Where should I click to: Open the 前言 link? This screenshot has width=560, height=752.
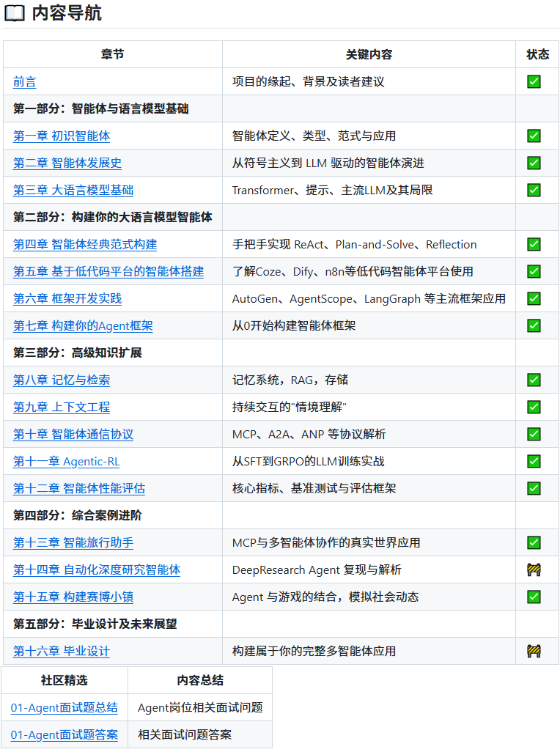24,82
